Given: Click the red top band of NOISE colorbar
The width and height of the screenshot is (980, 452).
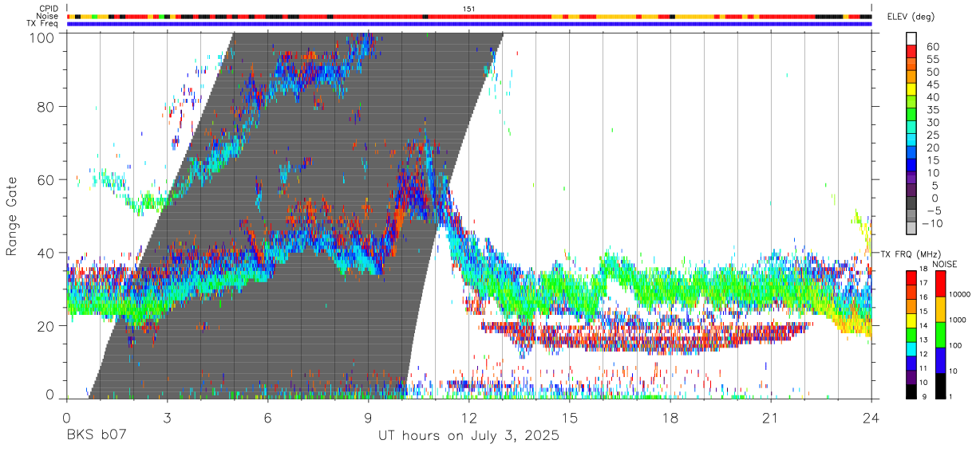Looking at the screenshot, I should [939, 283].
